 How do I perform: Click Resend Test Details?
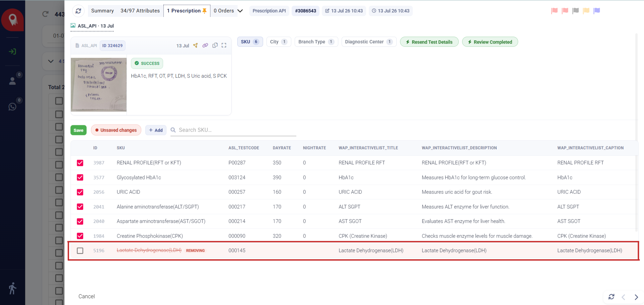tap(429, 42)
